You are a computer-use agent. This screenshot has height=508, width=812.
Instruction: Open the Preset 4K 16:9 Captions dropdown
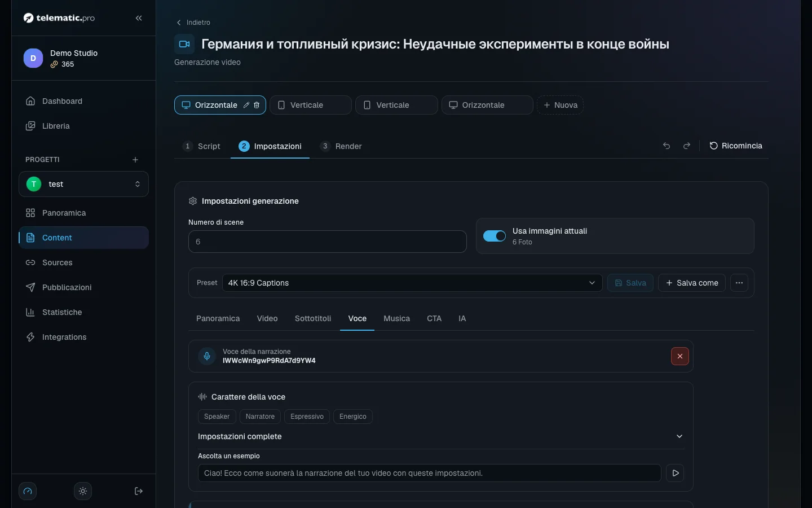click(412, 283)
